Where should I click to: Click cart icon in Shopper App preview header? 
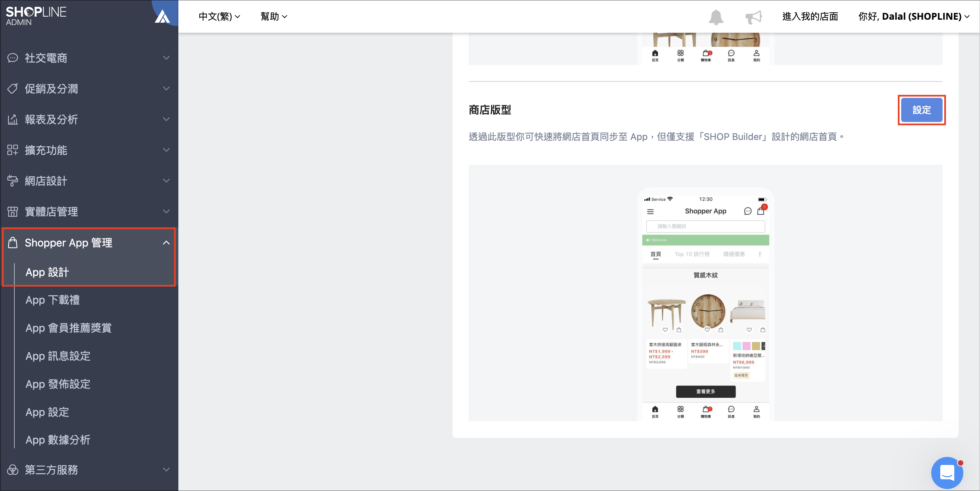[761, 211]
